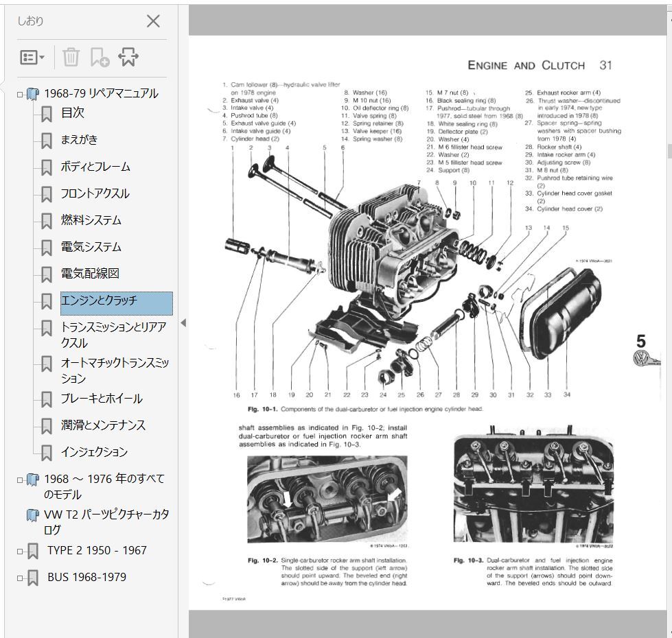
Task: Click the しおり panel title
Action: tap(30, 21)
